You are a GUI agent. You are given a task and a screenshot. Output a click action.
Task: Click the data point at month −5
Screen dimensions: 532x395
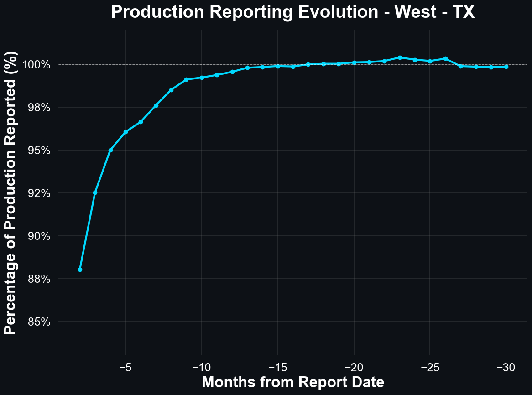click(125, 132)
